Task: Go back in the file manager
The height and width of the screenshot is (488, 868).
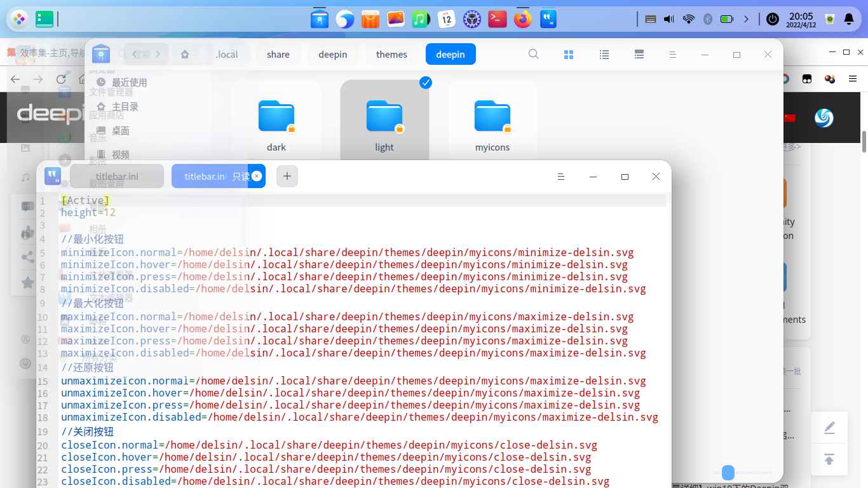Action: [135, 55]
